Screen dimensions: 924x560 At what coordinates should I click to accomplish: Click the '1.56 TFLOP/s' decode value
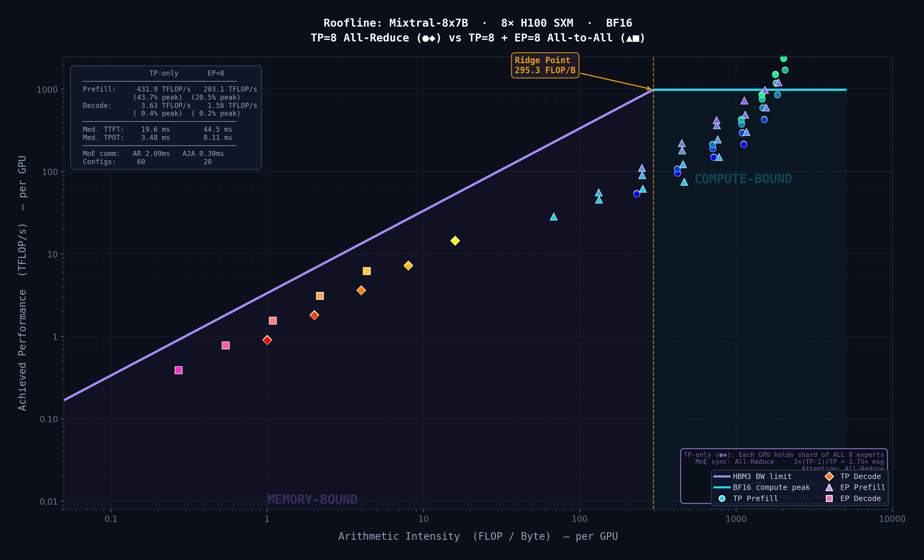[x=232, y=105]
